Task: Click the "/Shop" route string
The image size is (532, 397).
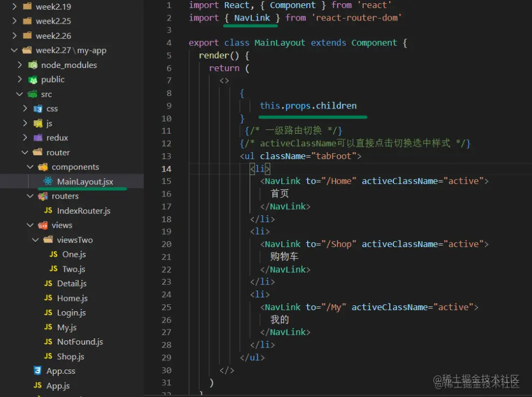Action: tap(338, 244)
